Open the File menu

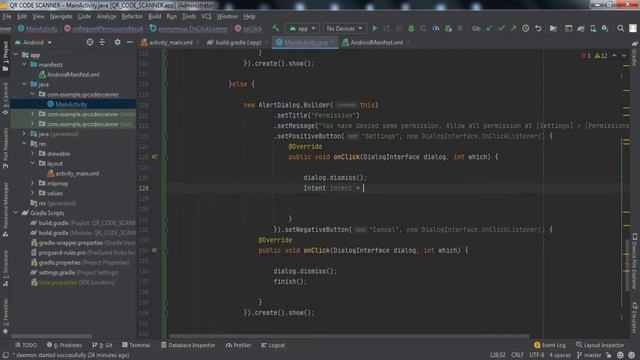(7, 16)
